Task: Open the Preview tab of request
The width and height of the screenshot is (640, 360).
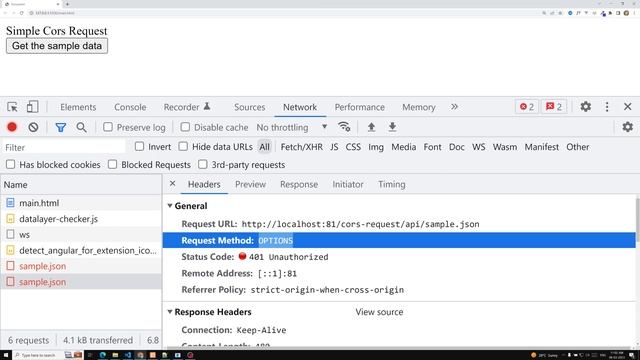Action: point(250,184)
